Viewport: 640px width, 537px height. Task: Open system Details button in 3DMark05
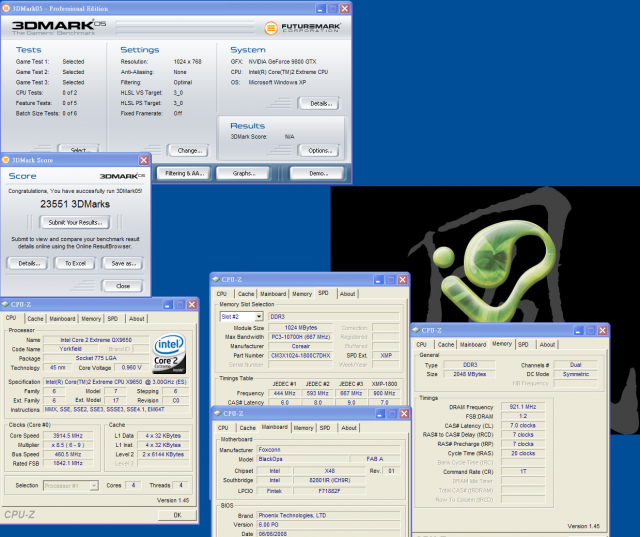(319, 104)
